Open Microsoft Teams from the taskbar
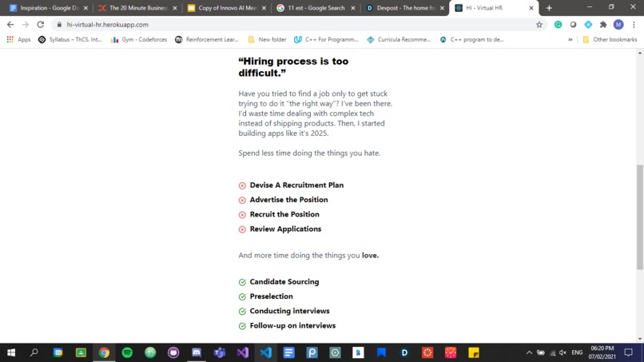Screen dimensions: 644x362 (219, 352)
